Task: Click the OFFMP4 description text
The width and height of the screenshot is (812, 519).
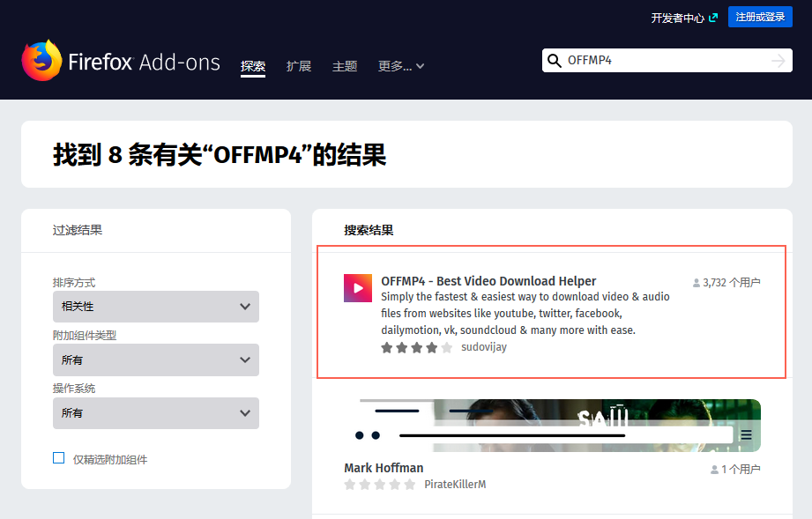Action: (525, 313)
